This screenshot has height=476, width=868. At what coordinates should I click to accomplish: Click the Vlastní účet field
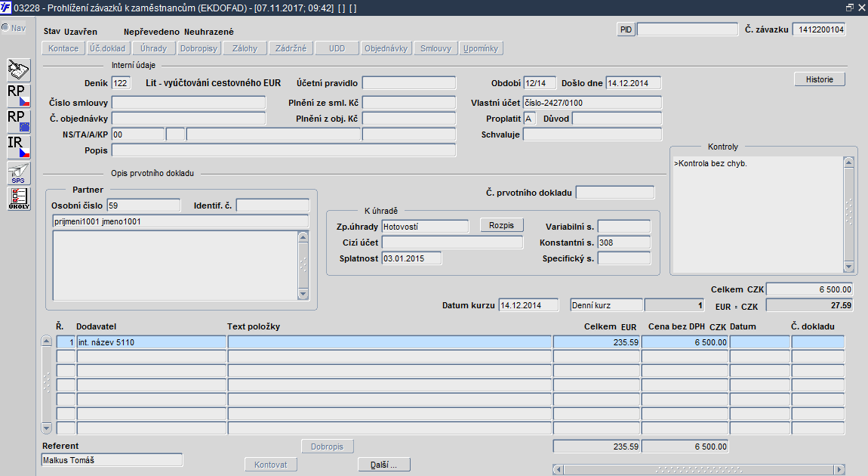(x=593, y=103)
